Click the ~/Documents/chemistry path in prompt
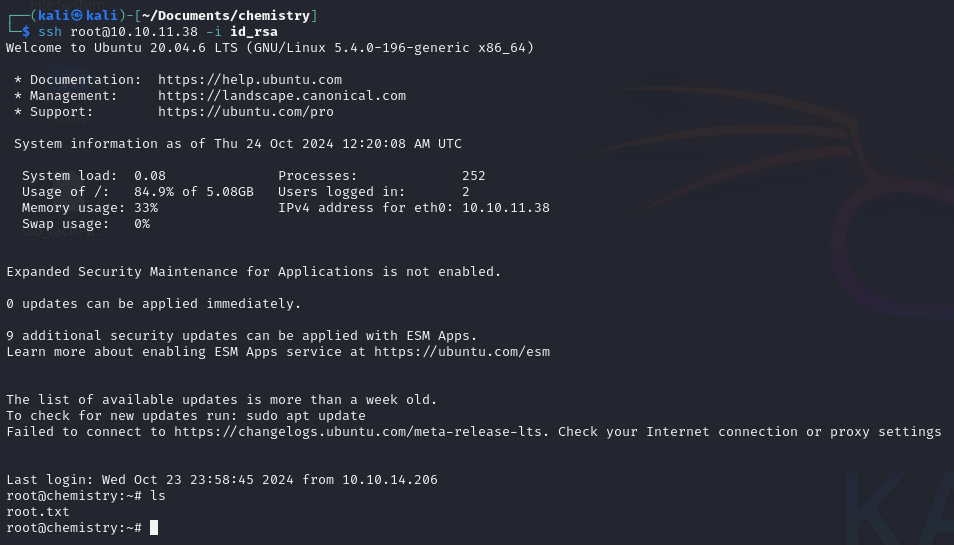954x545 pixels. (x=226, y=15)
